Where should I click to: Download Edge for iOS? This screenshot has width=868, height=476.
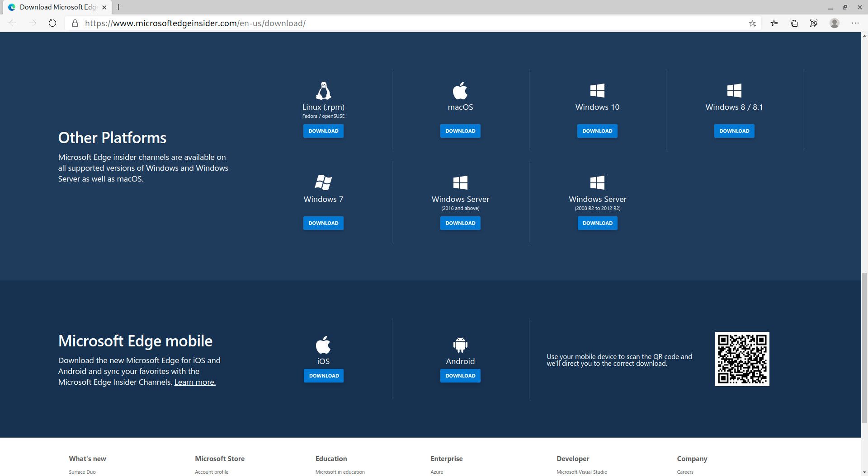tap(323, 376)
